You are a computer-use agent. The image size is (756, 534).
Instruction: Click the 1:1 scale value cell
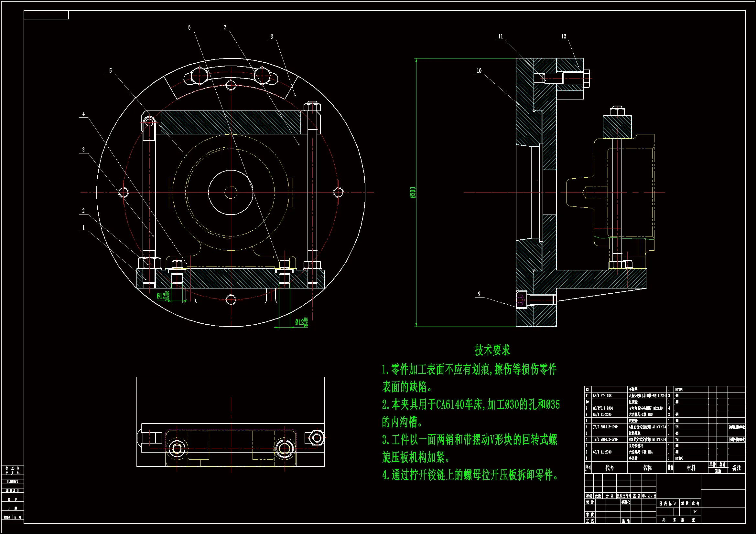click(696, 512)
